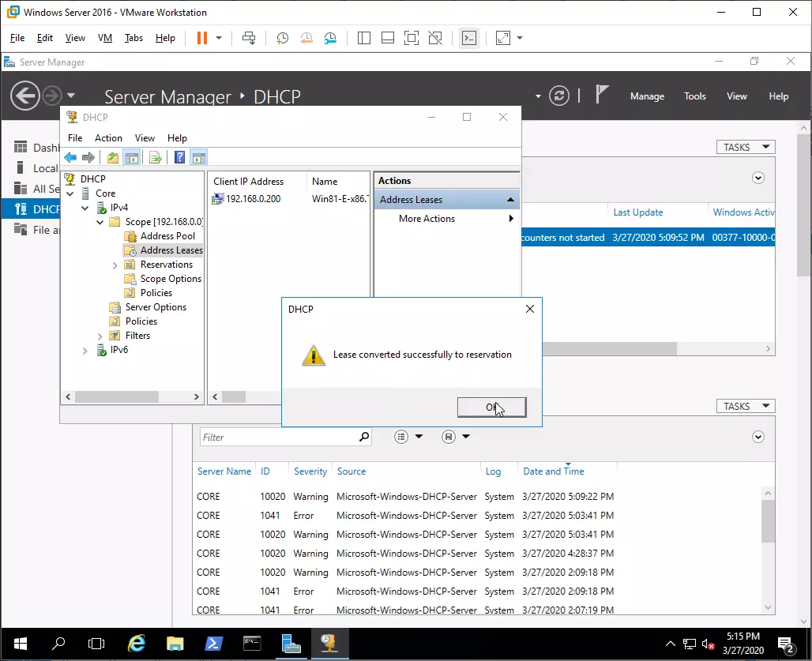Click the Export List toolbar icon

click(x=156, y=157)
